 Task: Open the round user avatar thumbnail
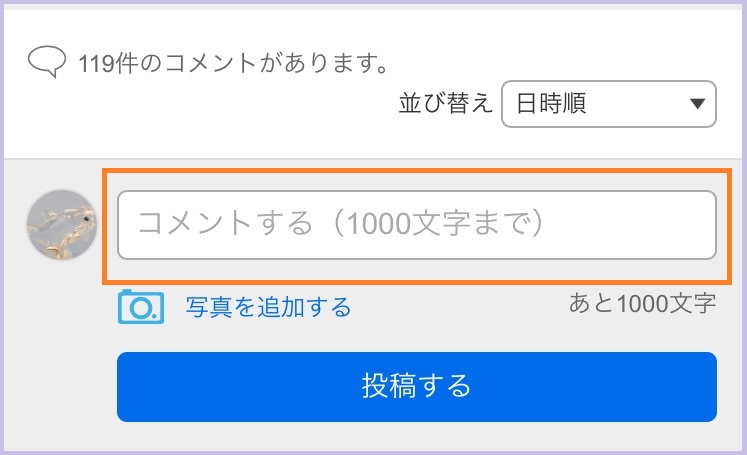[61, 225]
